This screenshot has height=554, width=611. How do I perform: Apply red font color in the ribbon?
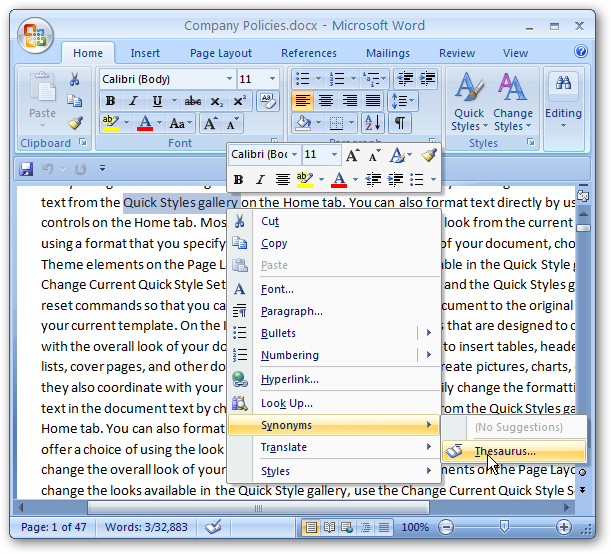(x=145, y=124)
